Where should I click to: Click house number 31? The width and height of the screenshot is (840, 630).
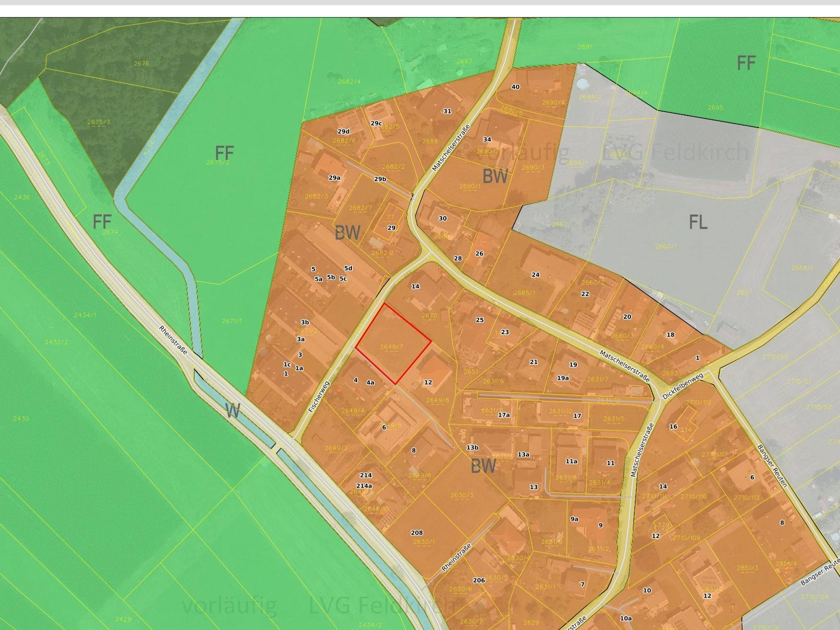[x=447, y=111]
